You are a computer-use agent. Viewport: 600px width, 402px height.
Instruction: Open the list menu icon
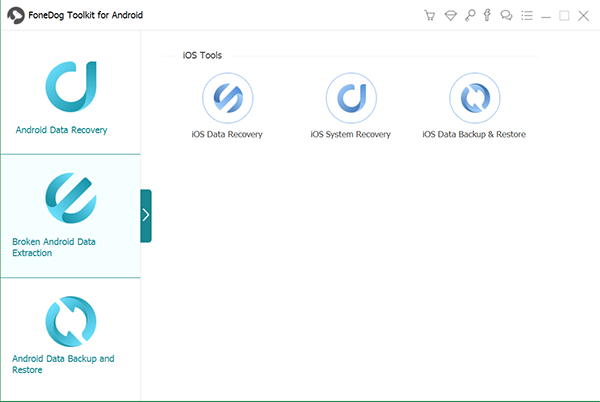pyautogui.click(x=526, y=16)
